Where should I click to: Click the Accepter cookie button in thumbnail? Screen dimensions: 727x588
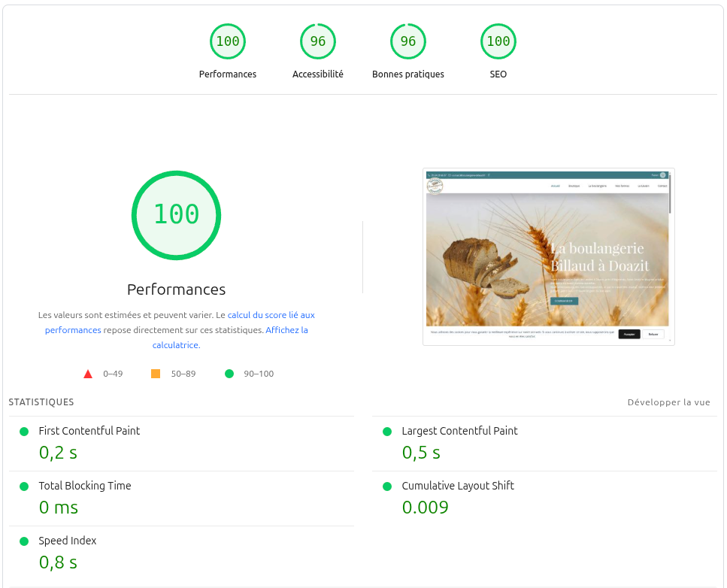click(x=629, y=334)
